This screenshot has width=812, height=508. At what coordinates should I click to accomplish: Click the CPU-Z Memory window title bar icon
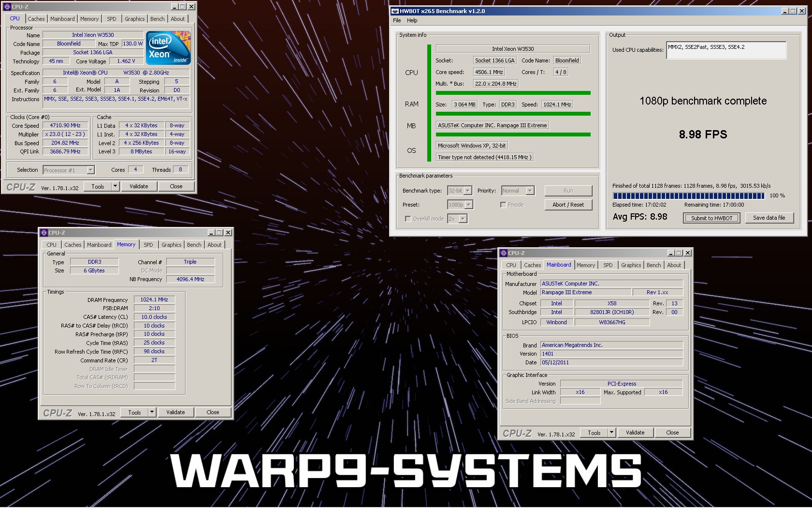(x=44, y=233)
